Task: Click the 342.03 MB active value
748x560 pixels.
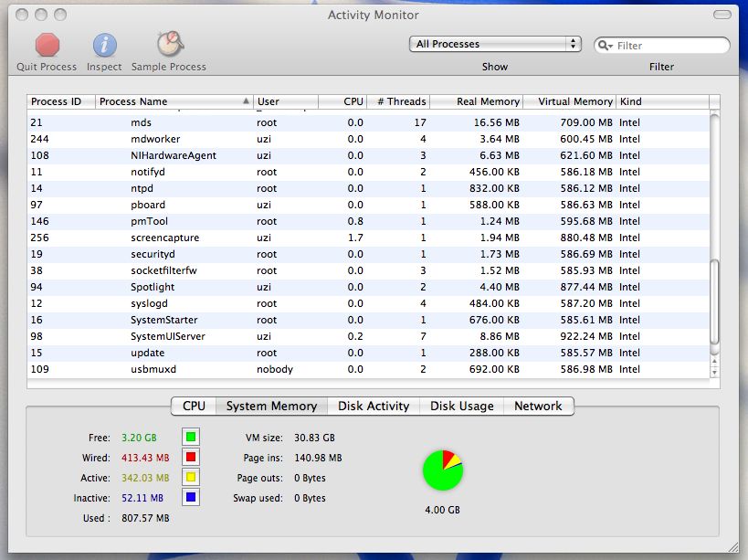Action: point(145,478)
